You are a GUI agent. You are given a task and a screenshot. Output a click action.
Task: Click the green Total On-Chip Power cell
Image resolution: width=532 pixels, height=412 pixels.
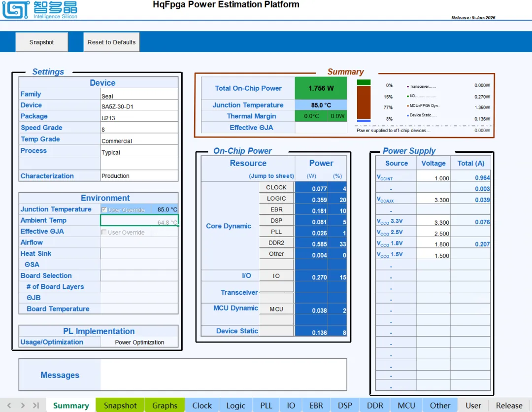[x=321, y=88]
